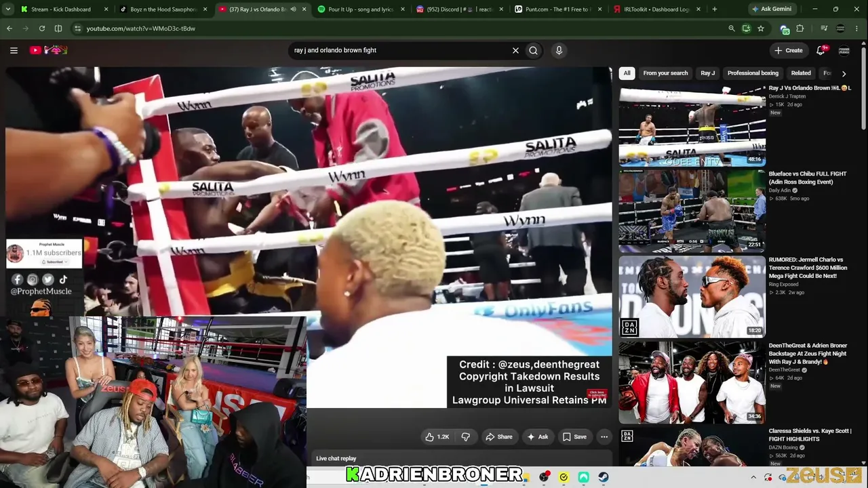The width and height of the screenshot is (868, 488).
Task: Open Steam from the taskbar
Action: click(x=604, y=477)
